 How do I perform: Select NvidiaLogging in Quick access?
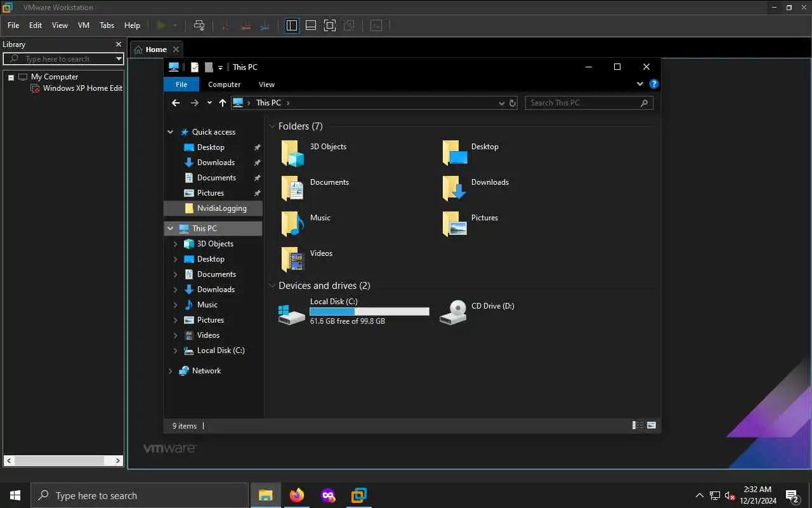point(213,208)
